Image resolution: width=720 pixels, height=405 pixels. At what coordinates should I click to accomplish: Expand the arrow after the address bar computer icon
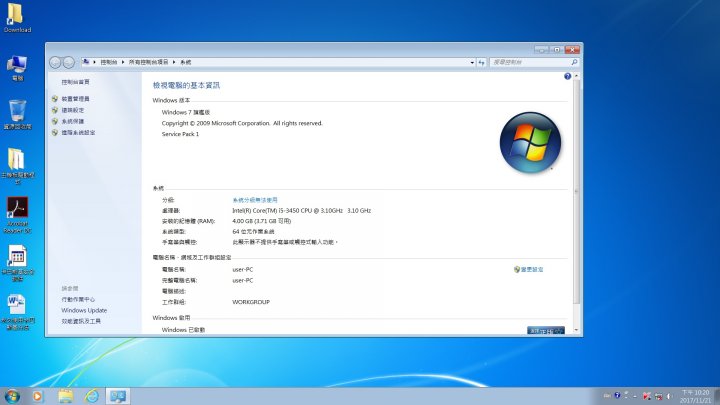click(x=94, y=62)
